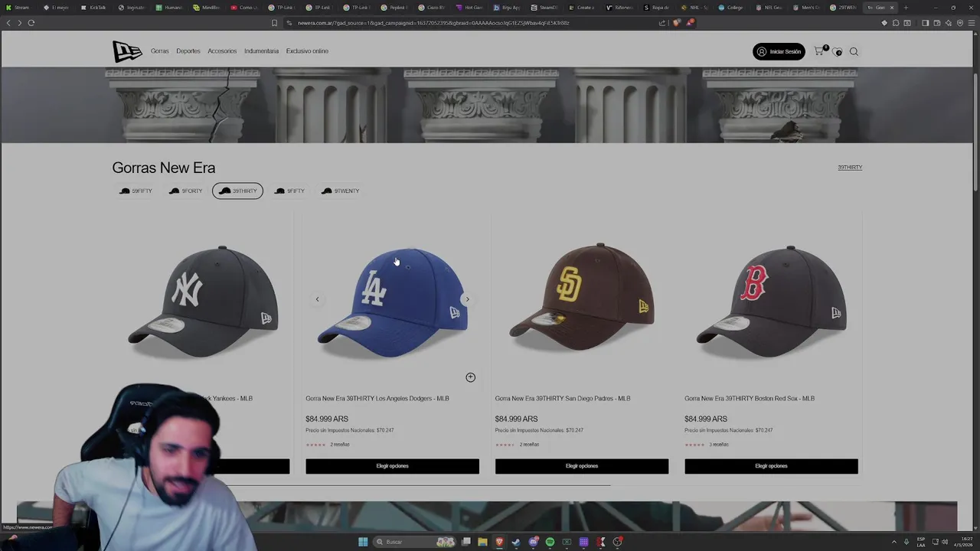
Task: Click the browser forward arrow
Action: point(19,23)
